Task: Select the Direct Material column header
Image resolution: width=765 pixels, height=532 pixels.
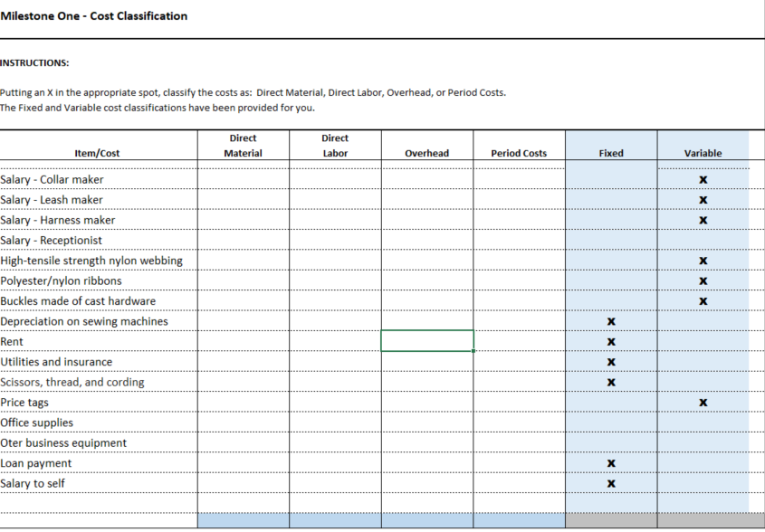Action: pos(243,145)
